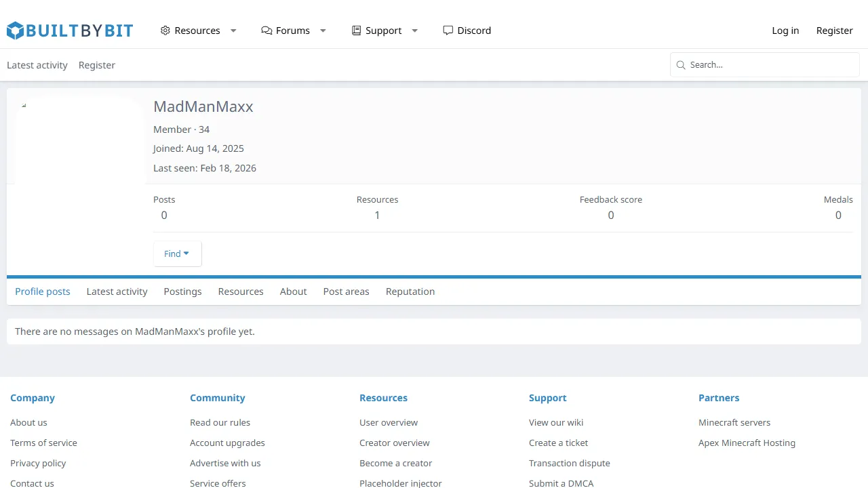Open the Find dropdown button
This screenshot has height=488, width=868.
(177, 253)
